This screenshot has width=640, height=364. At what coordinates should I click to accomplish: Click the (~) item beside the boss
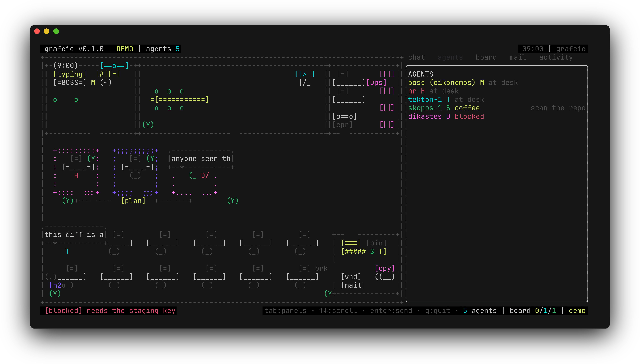coord(106,82)
